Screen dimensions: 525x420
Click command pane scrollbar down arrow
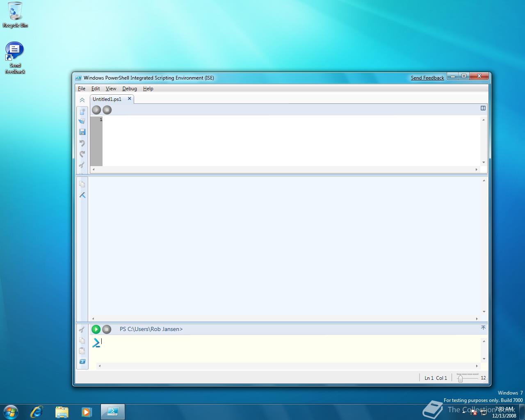[484, 359]
